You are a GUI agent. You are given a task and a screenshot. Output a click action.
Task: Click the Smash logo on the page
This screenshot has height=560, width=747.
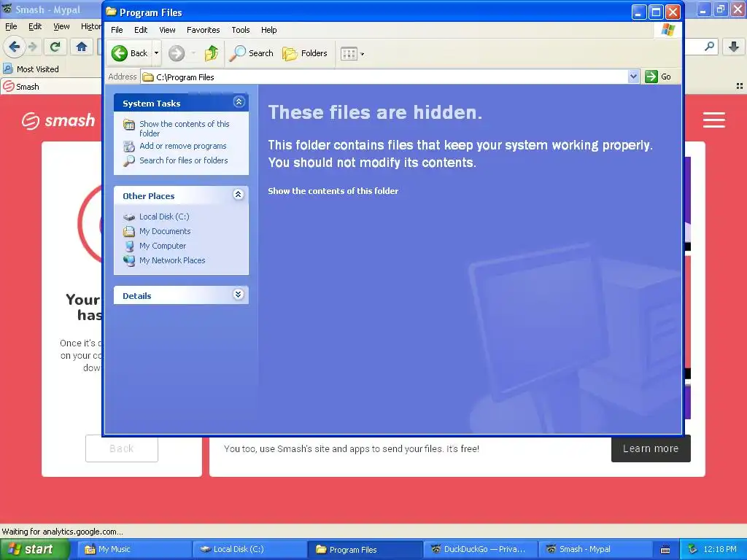(58, 120)
